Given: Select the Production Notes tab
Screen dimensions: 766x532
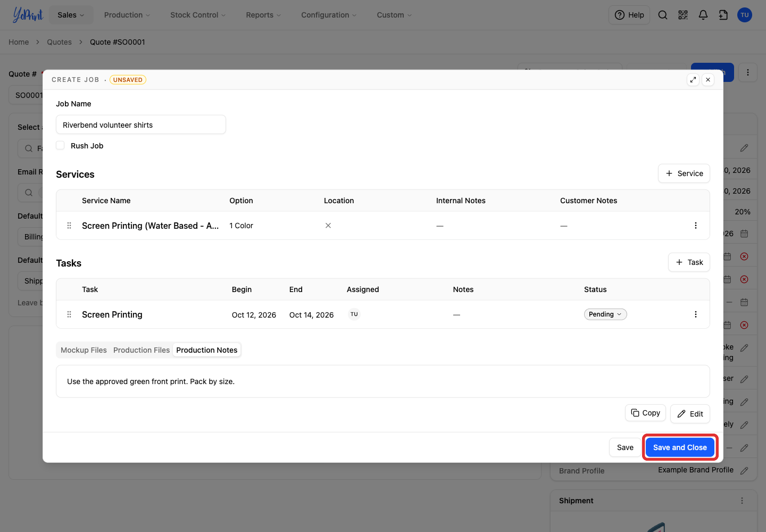Looking at the screenshot, I should coord(207,350).
